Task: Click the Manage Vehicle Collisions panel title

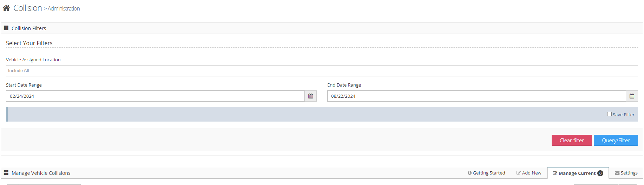Action: (x=41, y=173)
